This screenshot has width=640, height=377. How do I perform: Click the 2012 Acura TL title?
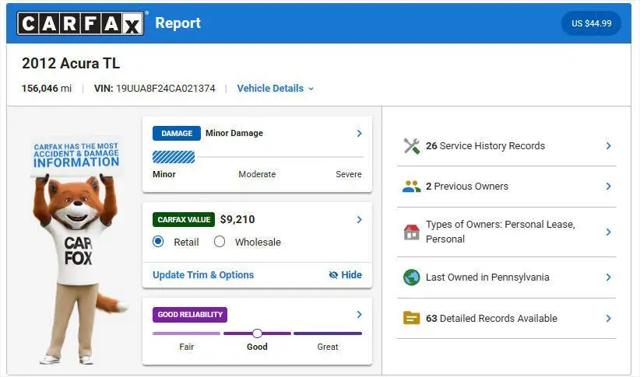(71, 64)
